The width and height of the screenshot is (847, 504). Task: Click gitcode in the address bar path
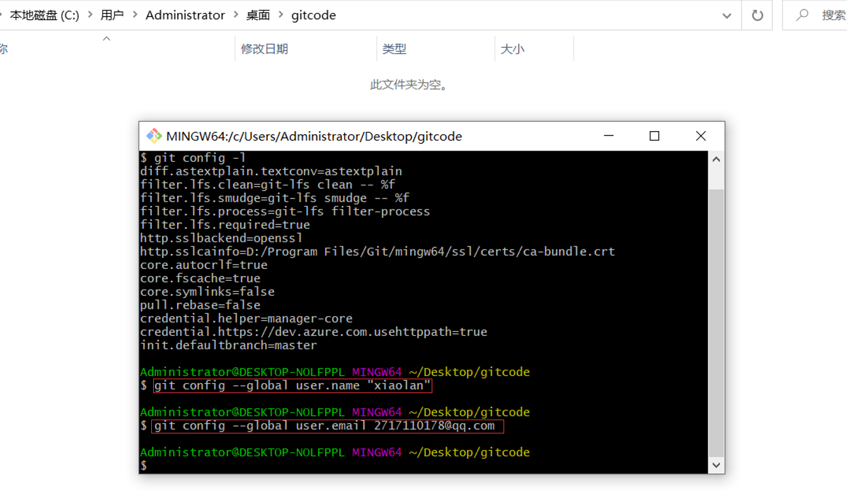tap(314, 15)
